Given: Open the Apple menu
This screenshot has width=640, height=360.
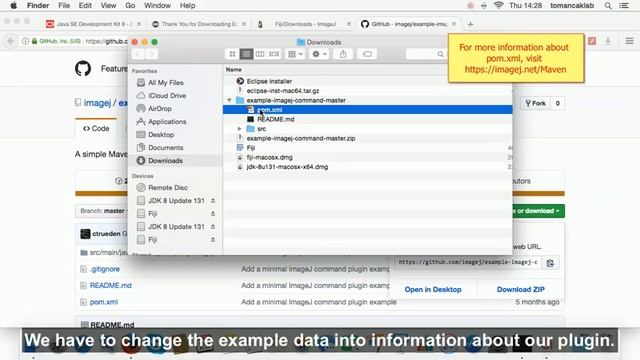Looking at the screenshot, I should 13,6.
